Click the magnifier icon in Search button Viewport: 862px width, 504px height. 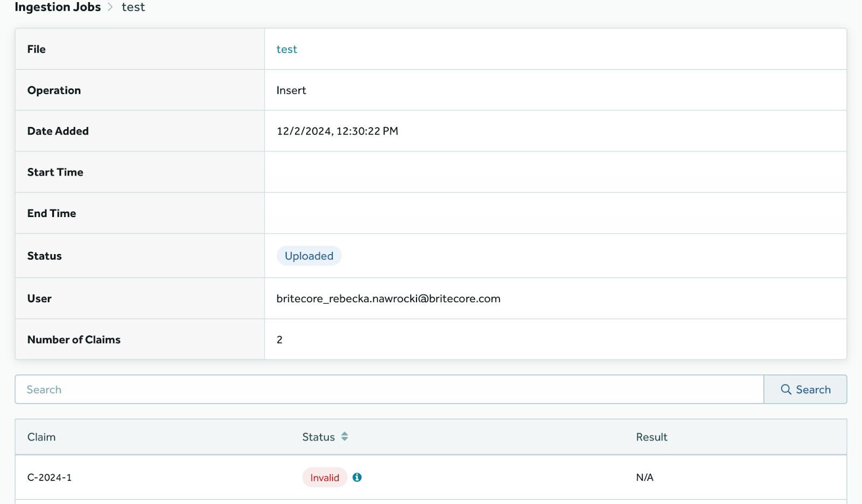point(786,389)
